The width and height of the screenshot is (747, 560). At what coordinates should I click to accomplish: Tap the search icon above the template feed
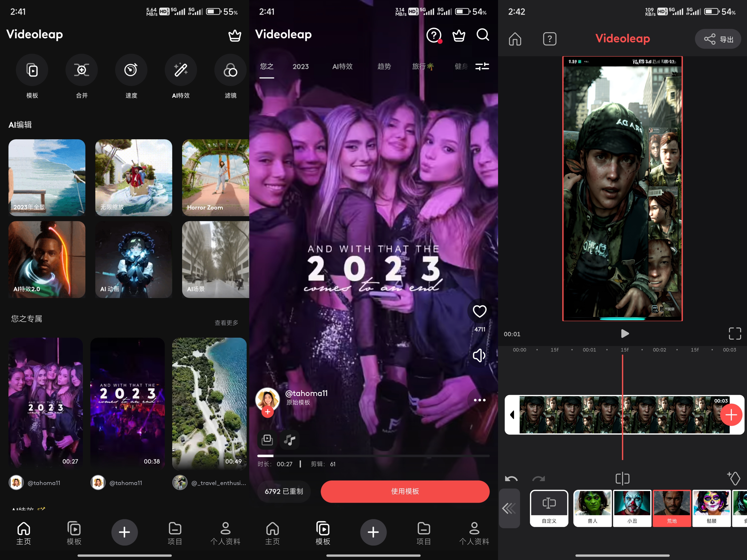tap(483, 35)
